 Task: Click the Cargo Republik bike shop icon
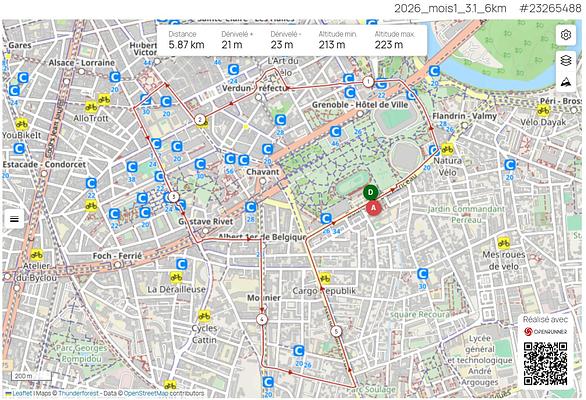325,279
